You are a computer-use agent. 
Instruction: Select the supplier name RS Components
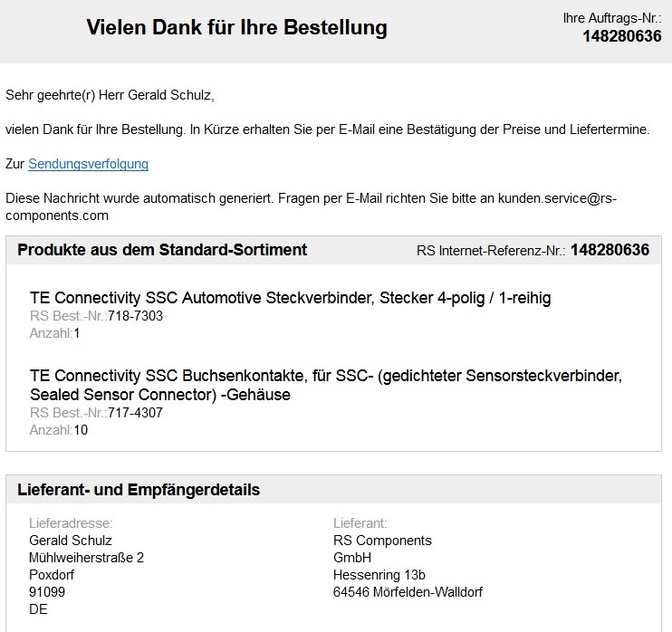(x=382, y=541)
